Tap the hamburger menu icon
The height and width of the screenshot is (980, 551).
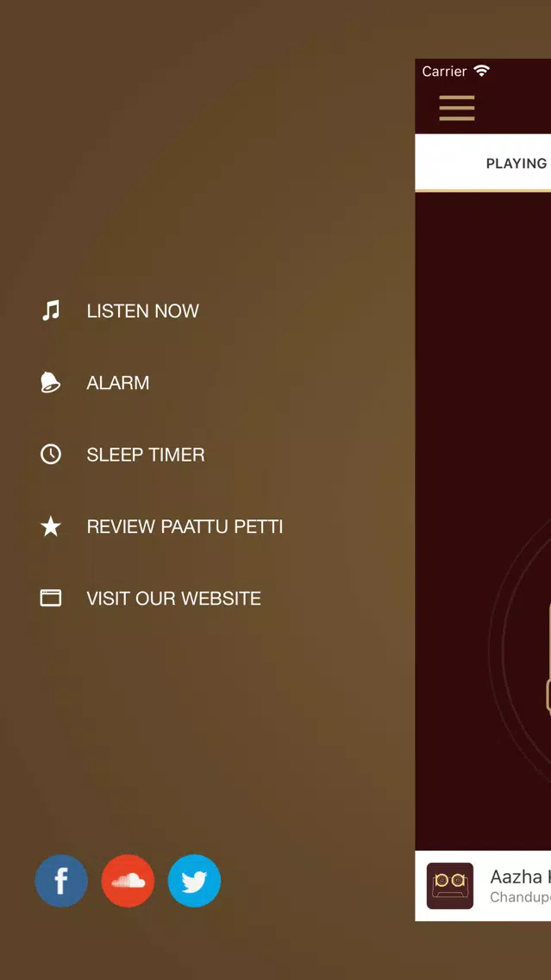(x=457, y=108)
